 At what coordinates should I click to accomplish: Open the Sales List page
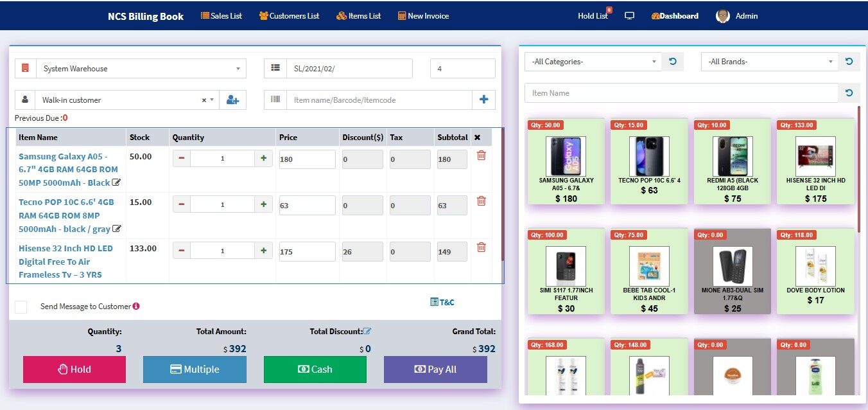[x=221, y=15]
